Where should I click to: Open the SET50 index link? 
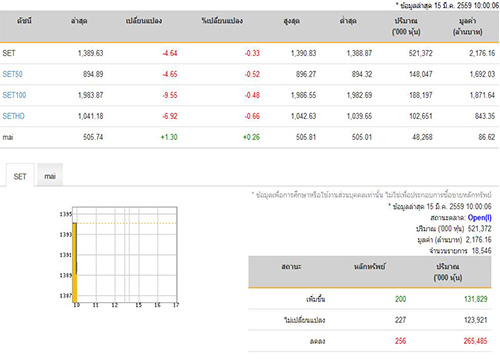click(12, 74)
